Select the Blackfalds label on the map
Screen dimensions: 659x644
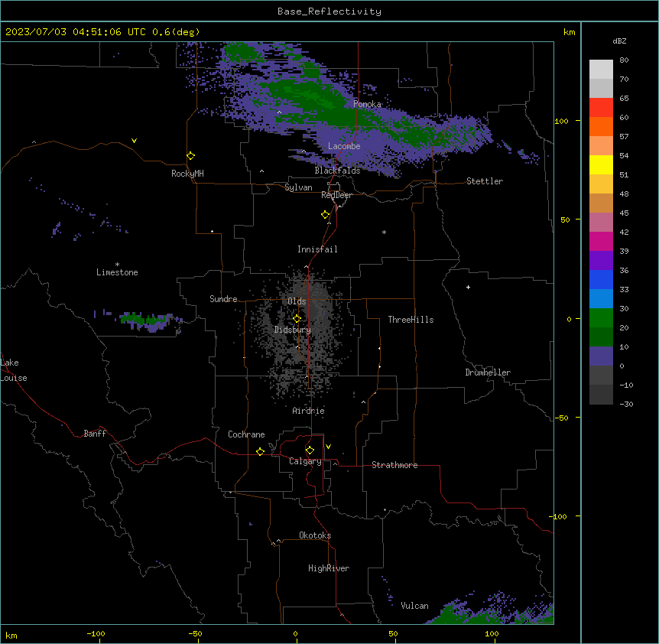click(337, 171)
